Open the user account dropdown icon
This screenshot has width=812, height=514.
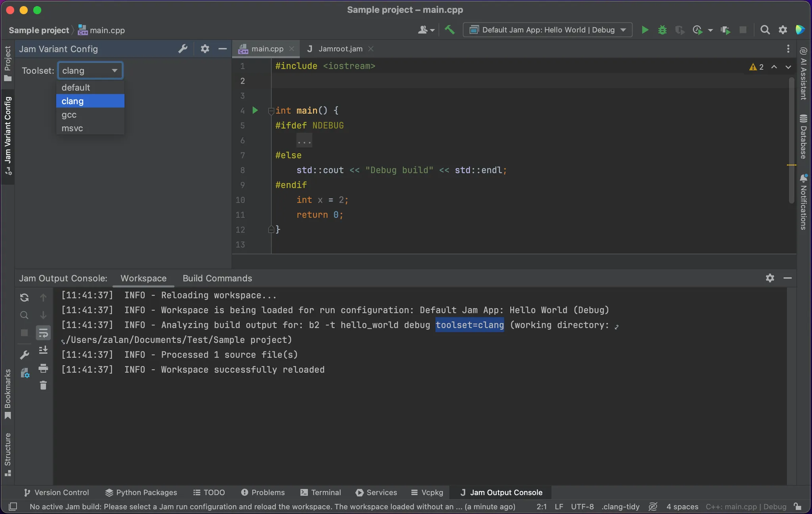click(426, 30)
